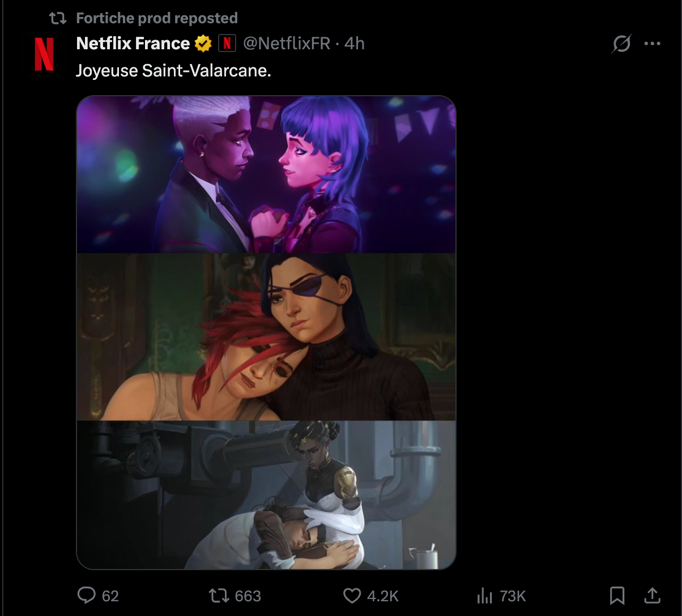This screenshot has width=682, height=616.
Task: Like the Joyeuse Saint-Valarcane post
Action: click(352, 596)
